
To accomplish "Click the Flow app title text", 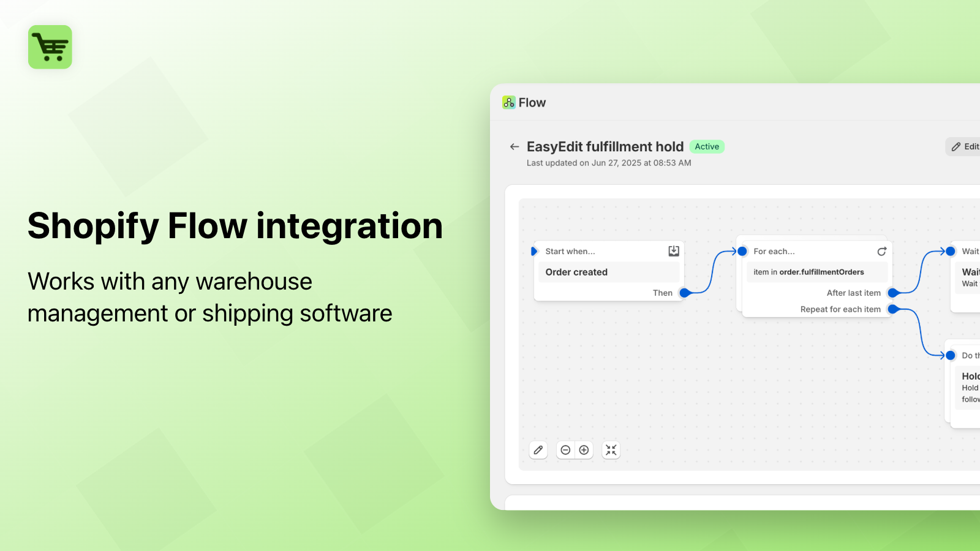I will pyautogui.click(x=532, y=102).
